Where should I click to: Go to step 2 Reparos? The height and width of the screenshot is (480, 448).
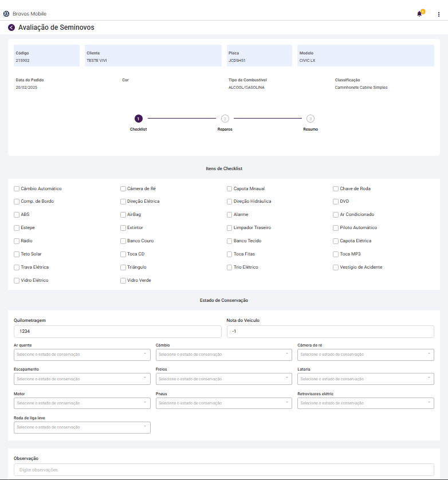coord(225,119)
